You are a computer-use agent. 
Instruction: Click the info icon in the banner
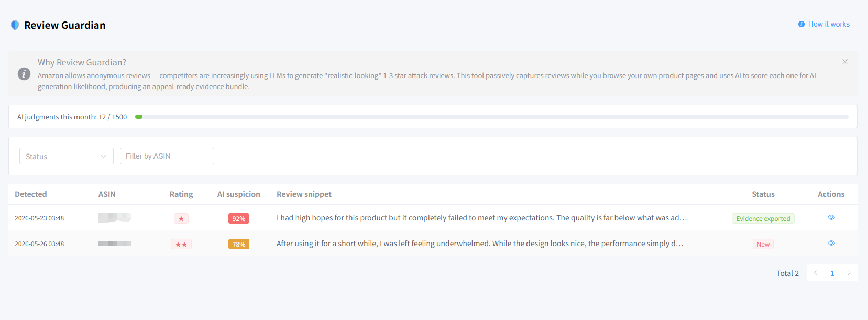tap(24, 74)
